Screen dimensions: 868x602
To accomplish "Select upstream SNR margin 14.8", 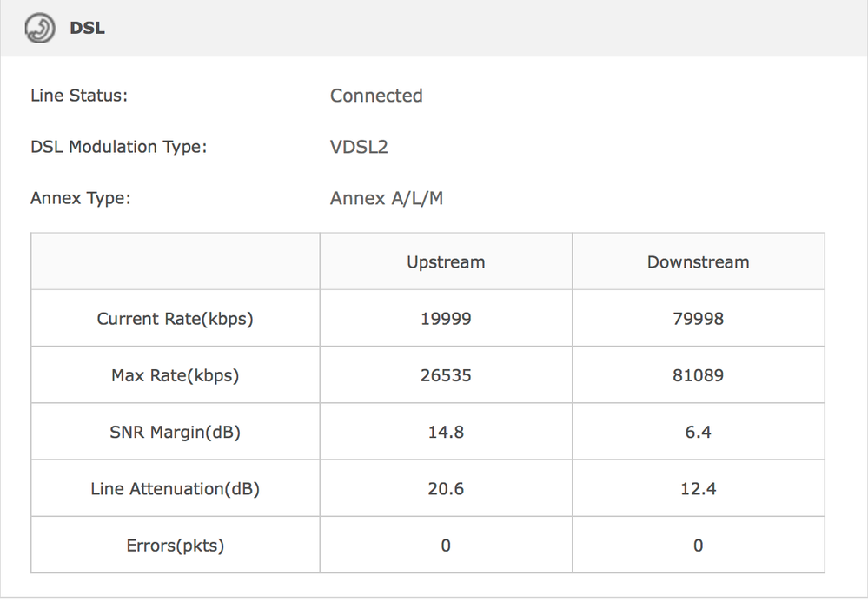I will pyautogui.click(x=446, y=432).
